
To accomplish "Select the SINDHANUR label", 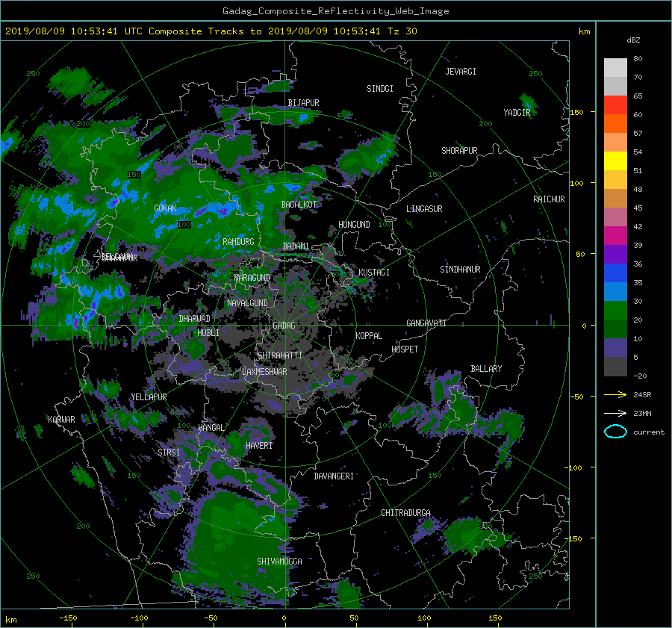I will click(x=460, y=270).
